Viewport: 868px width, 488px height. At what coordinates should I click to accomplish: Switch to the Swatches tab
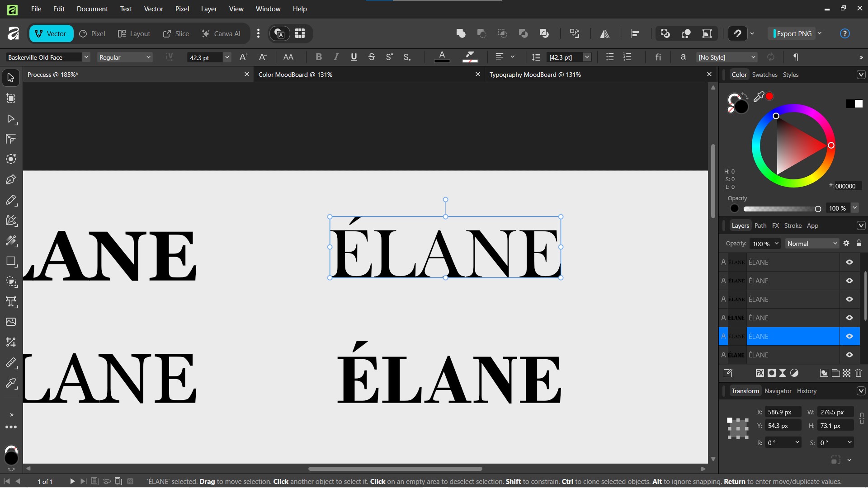[764, 75]
